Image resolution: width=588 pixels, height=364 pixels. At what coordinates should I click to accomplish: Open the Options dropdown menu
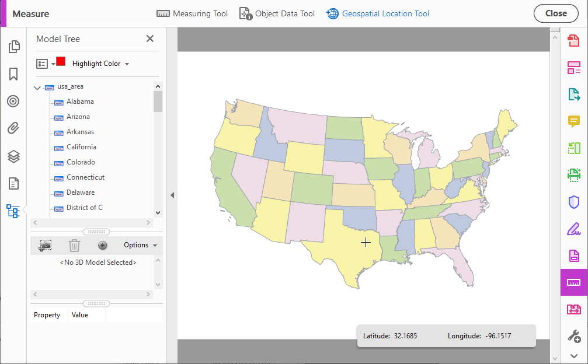[x=140, y=245]
